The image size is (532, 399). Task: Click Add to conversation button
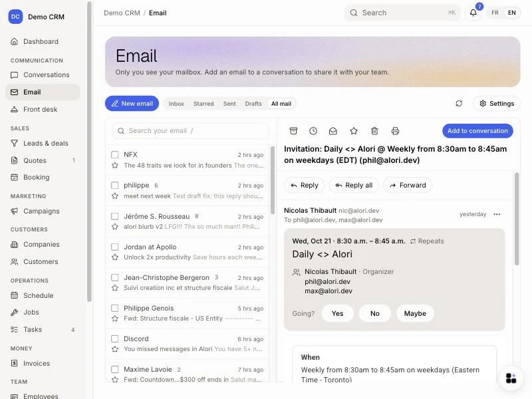coord(477,131)
